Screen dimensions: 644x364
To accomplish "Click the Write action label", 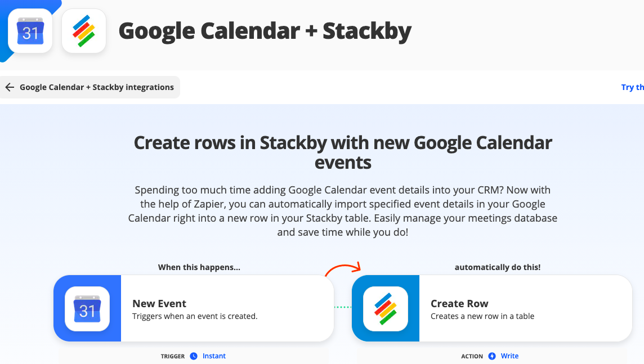I will (x=509, y=356).
